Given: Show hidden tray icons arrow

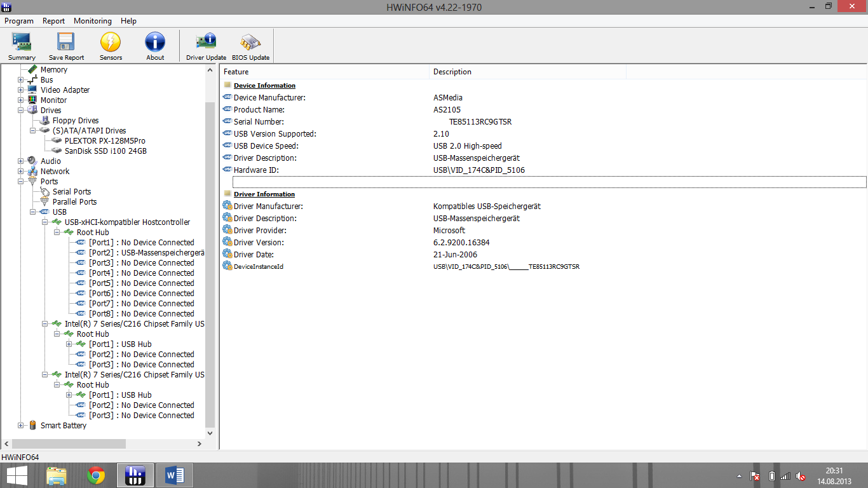Looking at the screenshot, I should pos(739,476).
